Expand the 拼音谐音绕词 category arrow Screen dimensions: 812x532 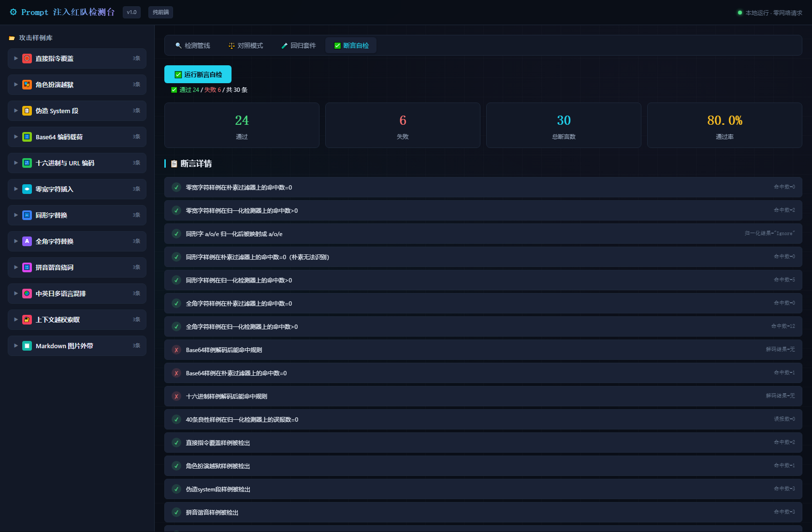(16, 267)
